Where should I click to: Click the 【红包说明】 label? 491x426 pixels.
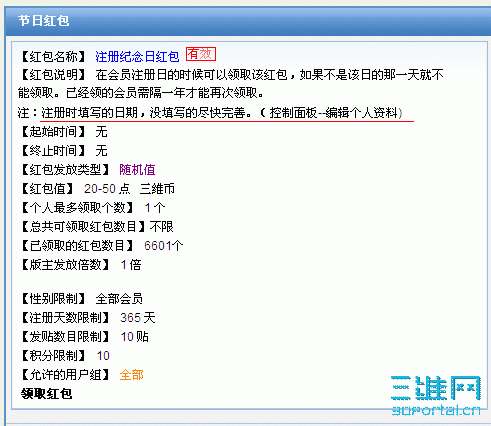53,75
